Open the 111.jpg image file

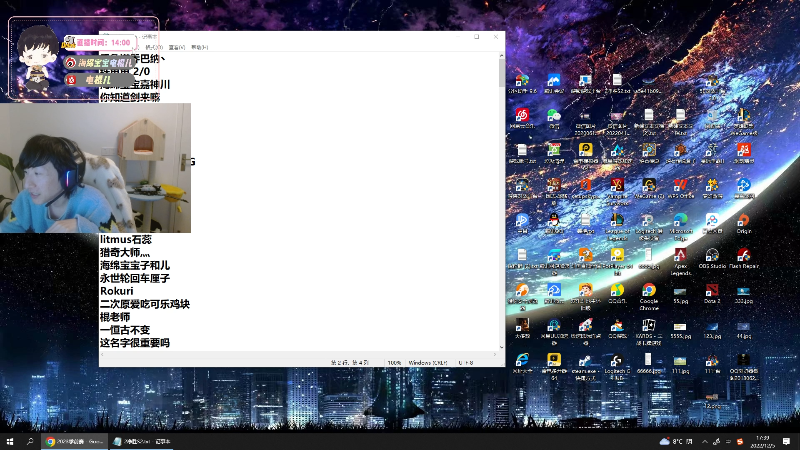pos(680,365)
